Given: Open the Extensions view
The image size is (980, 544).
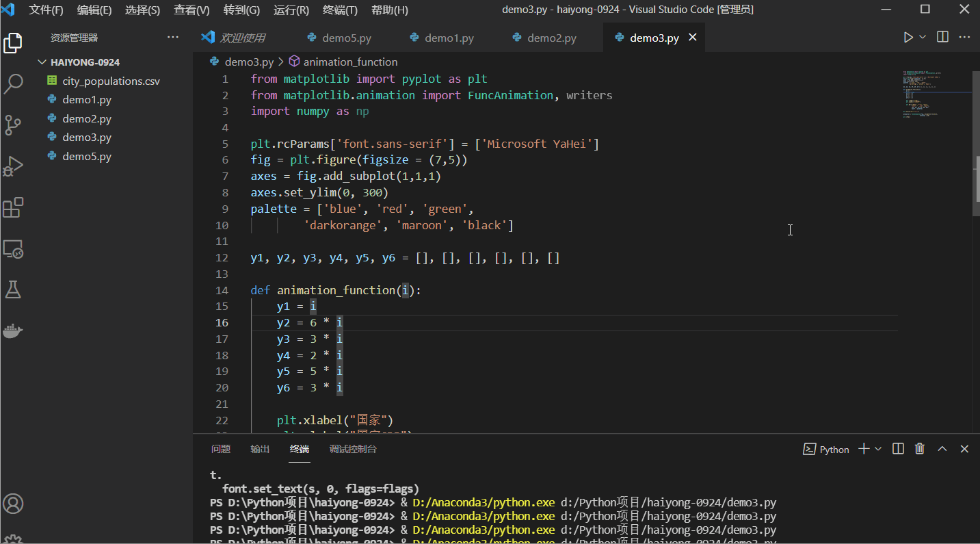Looking at the screenshot, I should click(14, 207).
